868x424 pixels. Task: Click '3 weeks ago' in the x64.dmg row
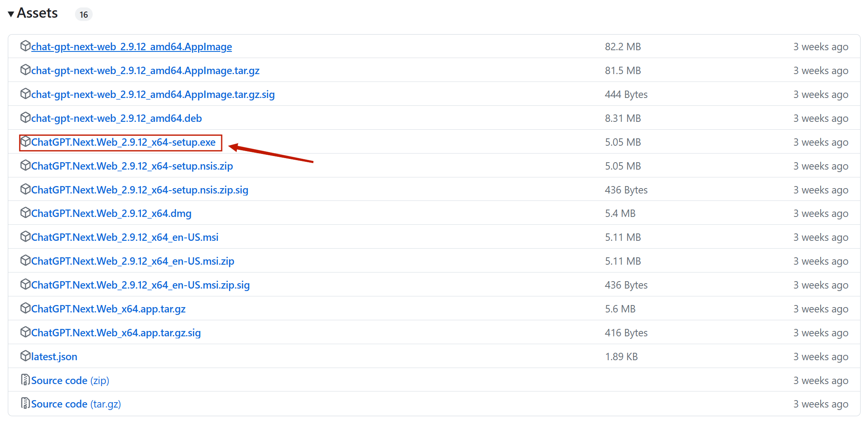tap(821, 214)
